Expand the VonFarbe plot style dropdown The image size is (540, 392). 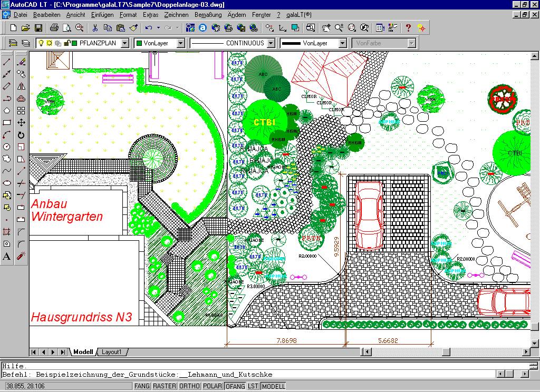[411, 43]
